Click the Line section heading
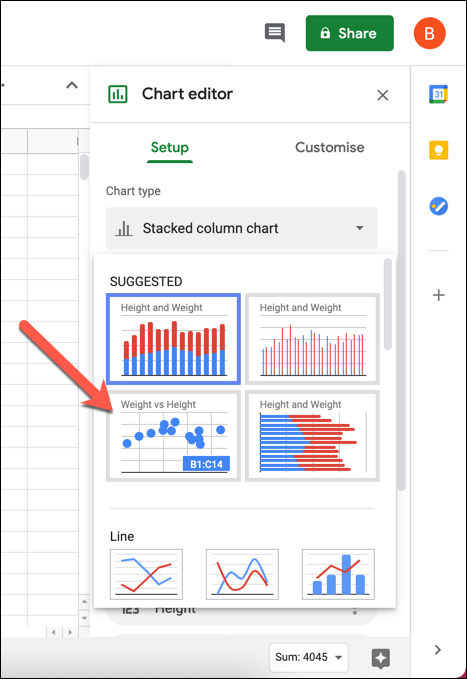The height and width of the screenshot is (679, 467). [x=122, y=537]
